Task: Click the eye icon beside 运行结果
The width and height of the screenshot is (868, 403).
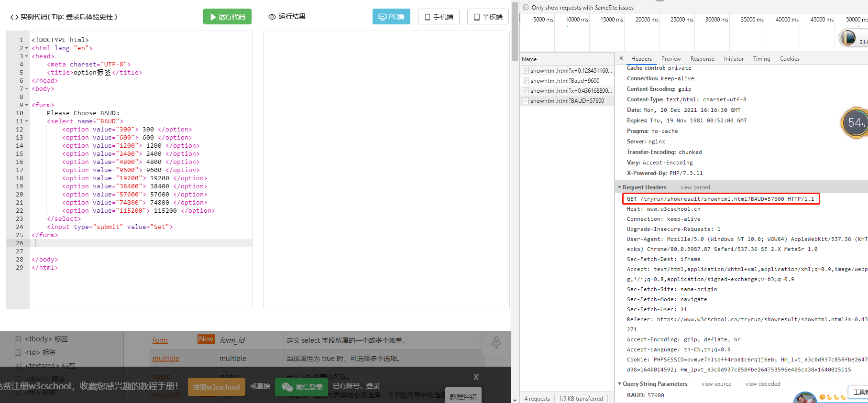Action: [272, 17]
